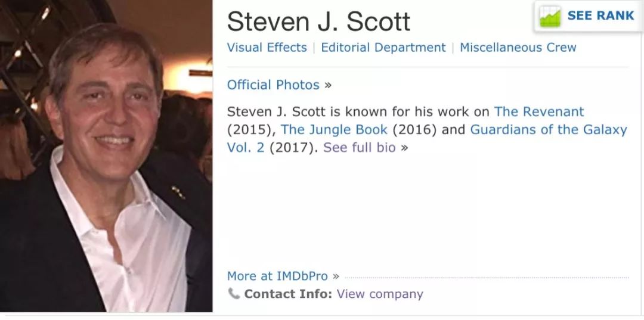Click View company contact link
The width and height of the screenshot is (644, 320).
380,294
